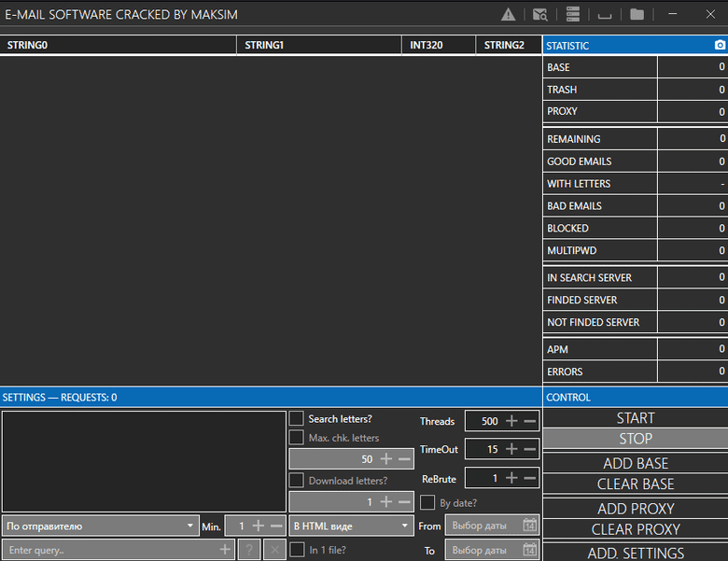
Task: Click the STRING0 column header
Action: coord(118,45)
